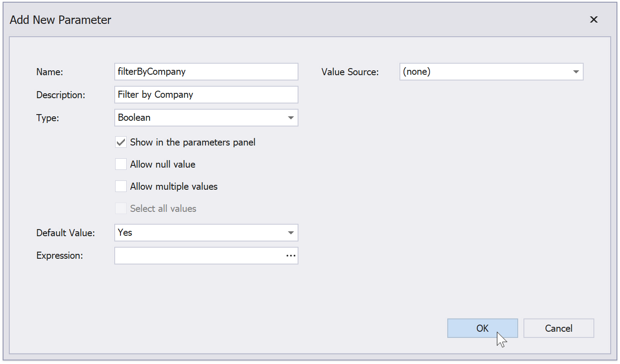Expand the Value Source dropdown

(576, 72)
